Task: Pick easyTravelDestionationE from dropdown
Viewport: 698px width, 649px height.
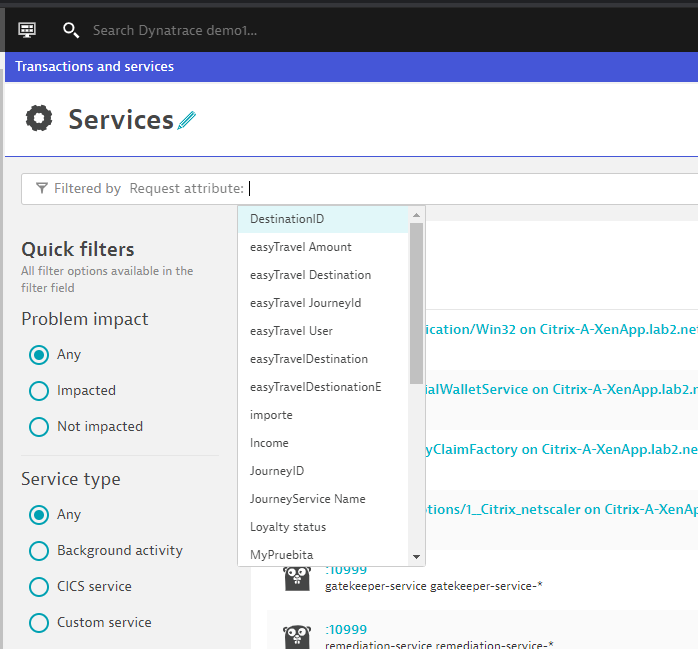Action: (323, 387)
